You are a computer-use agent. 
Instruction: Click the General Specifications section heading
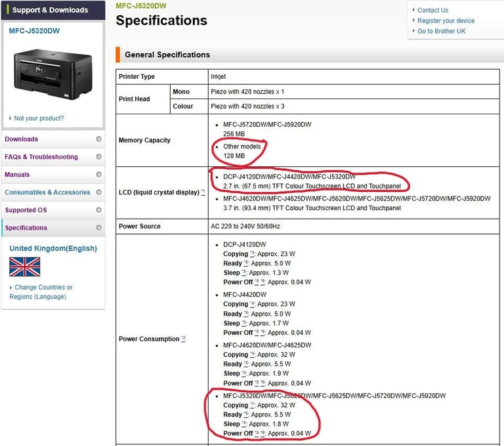click(x=167, y=55)
